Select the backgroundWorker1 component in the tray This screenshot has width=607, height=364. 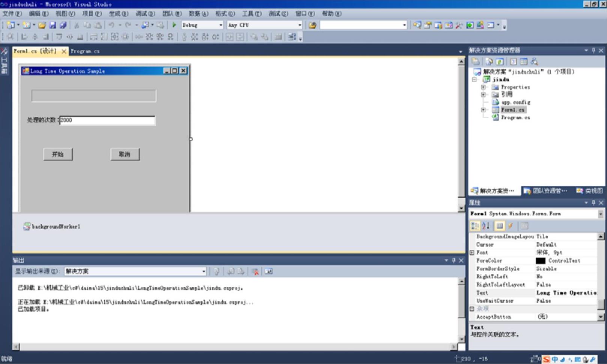(52, 227)
